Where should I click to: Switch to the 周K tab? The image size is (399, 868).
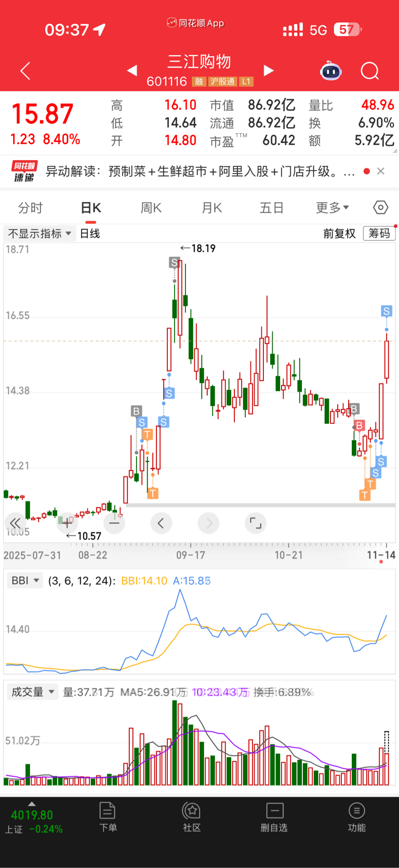(151, 208)
